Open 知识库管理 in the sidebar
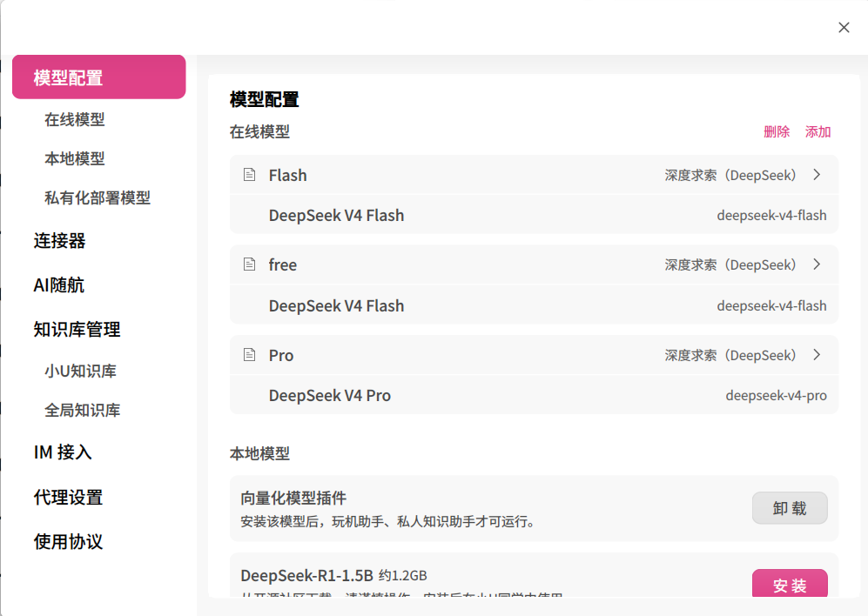This screenshot has height=616, width=868. (x=77, y=329)
